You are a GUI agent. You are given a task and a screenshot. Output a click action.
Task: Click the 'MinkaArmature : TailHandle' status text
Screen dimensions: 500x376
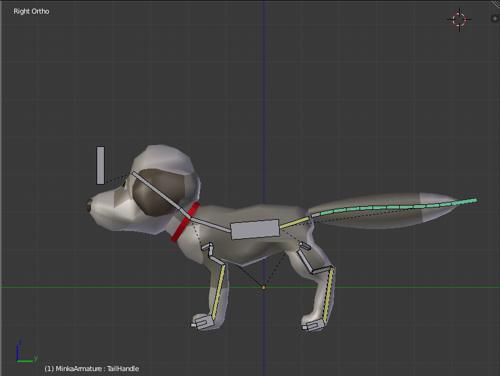point(91,369)
